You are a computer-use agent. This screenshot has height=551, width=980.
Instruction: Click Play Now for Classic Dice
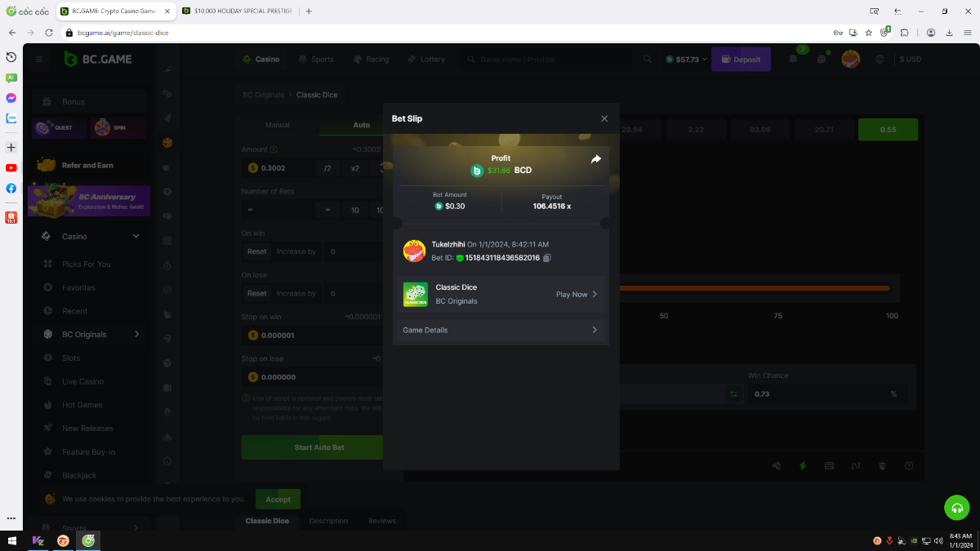pyautogui.click(x=577, y=295)
